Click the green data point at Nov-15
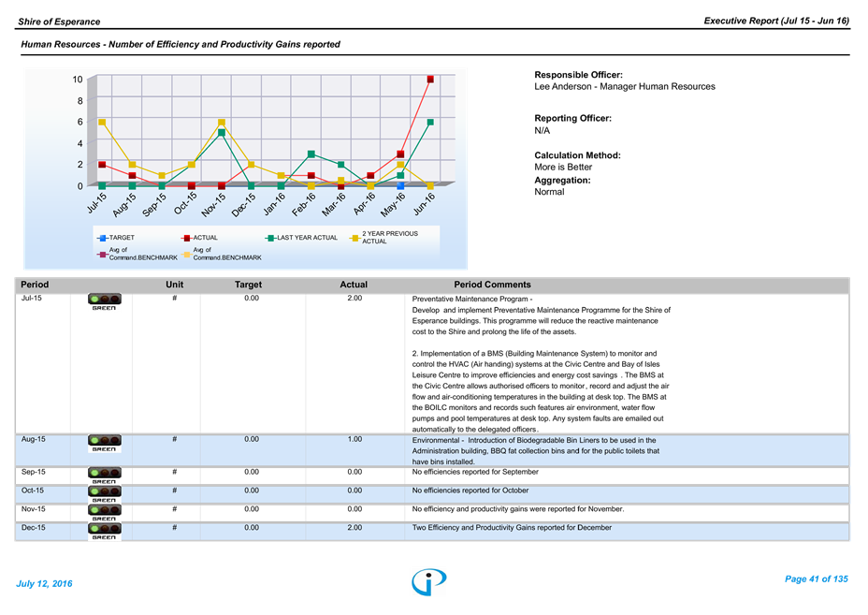Screen dimensions: 868x615 click(222, 133)
